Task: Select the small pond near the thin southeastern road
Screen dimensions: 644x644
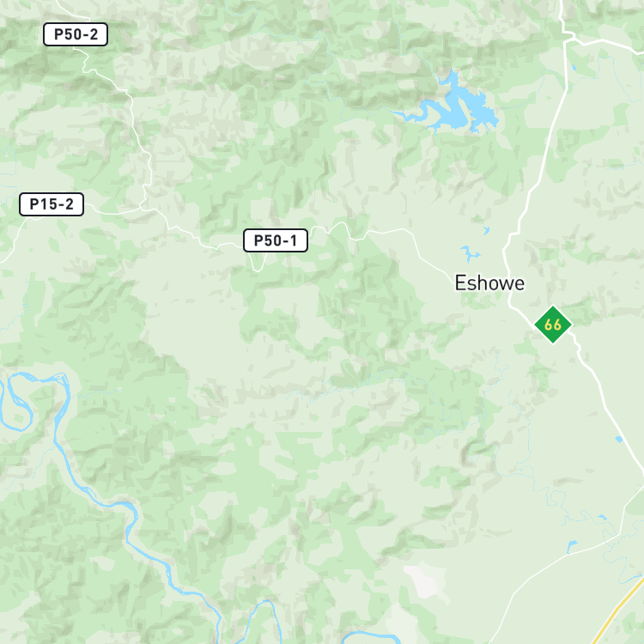Action: click(x=571, y=546)
